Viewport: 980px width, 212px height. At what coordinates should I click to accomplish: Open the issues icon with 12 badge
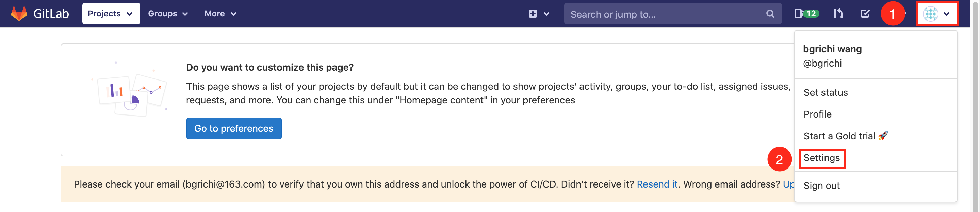806,14
